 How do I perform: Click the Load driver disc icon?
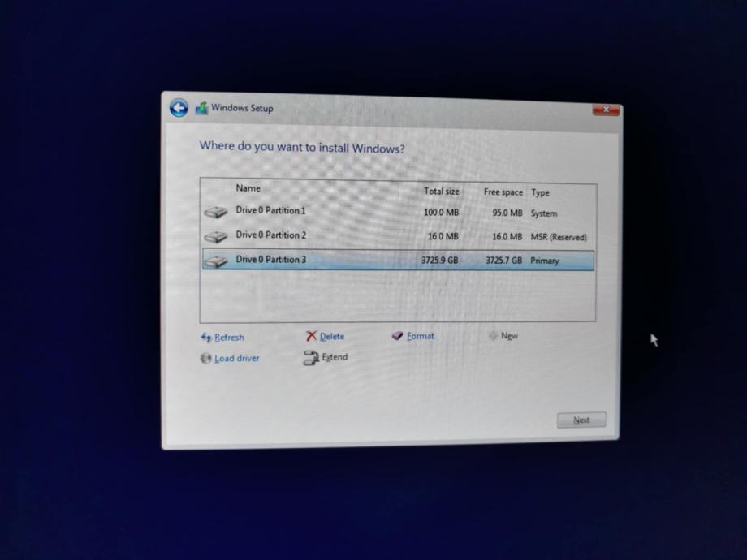[205, 358]
